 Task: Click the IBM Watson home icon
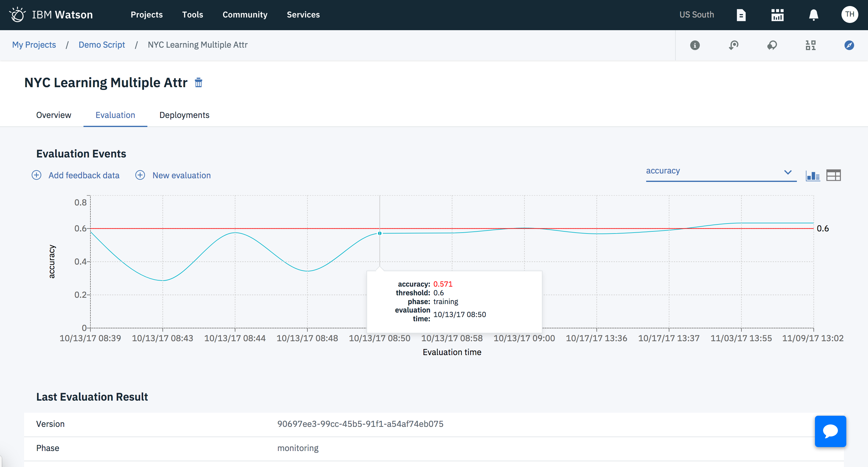[x=17, y=15]
